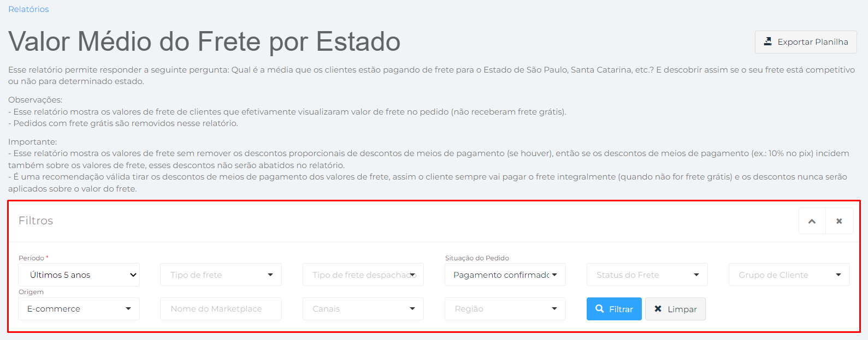The width and height of the screenshot is (868, 340).
Task: Open the Situação do Pedido dropdown
Action: 505,275
